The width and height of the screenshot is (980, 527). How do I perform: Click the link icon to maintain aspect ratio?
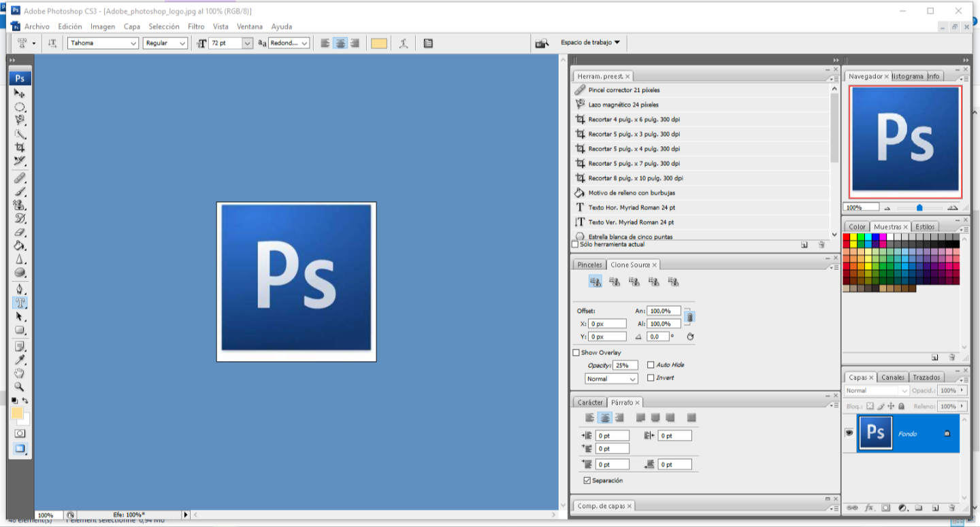point(689,317)
